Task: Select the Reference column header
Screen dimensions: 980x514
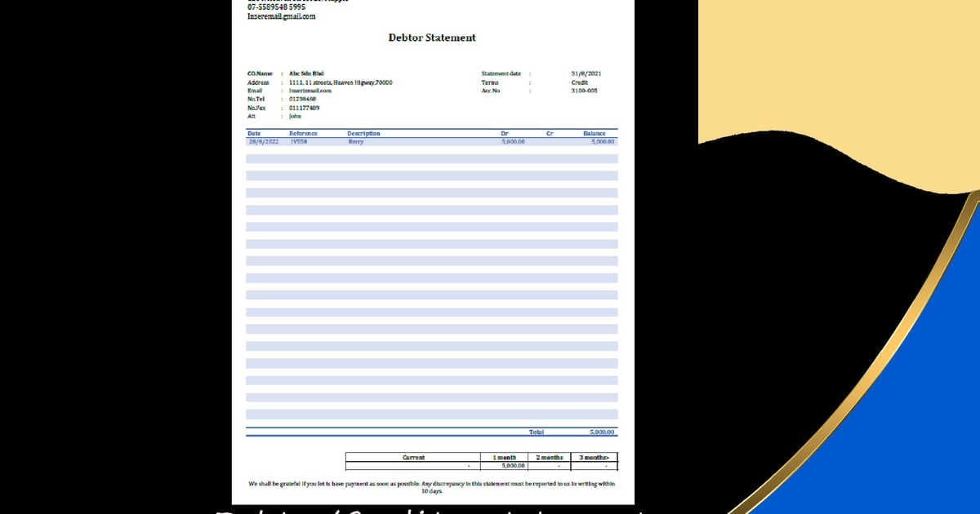Action: tap(303, 133)
